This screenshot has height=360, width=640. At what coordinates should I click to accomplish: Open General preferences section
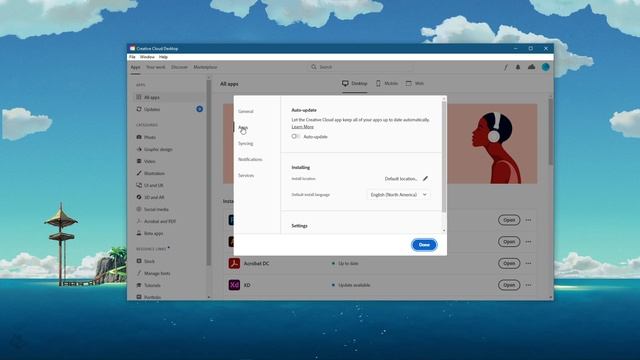pos(246,111)
